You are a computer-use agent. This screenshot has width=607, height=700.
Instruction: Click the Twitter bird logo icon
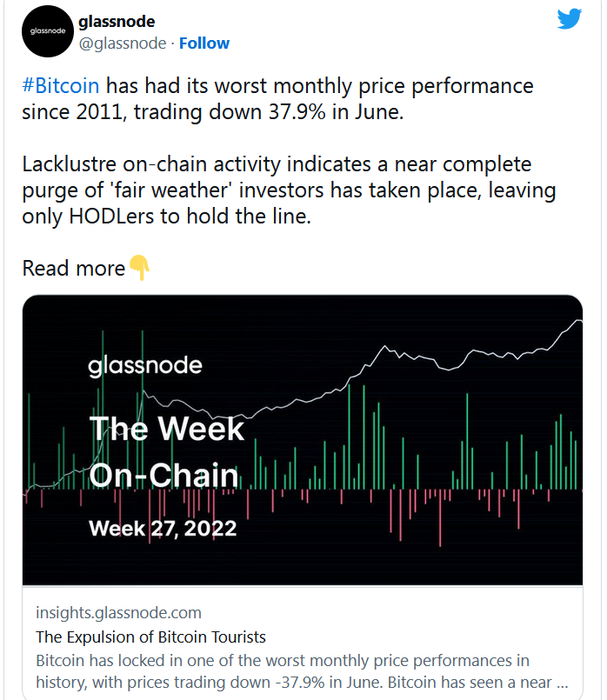click(x=569, y=18)
